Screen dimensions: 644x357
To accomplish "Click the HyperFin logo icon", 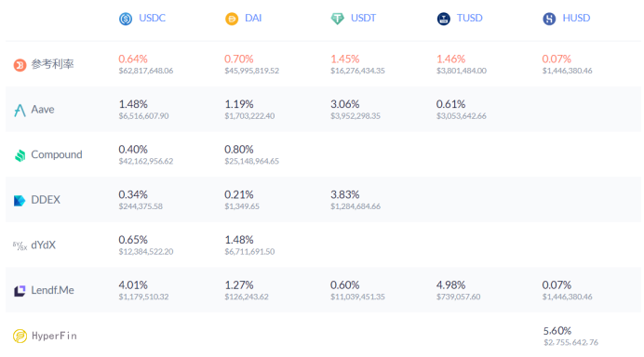I will [x=20, y=336].
